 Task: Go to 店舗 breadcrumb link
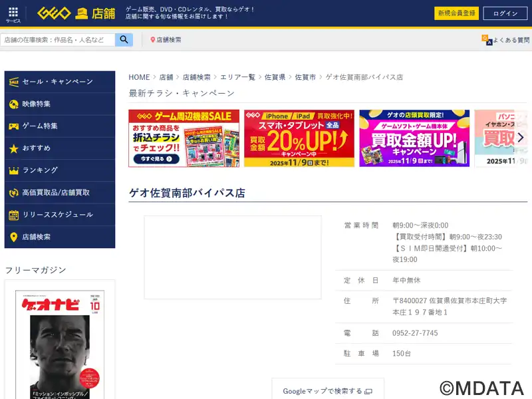click(x=166, y=77)
